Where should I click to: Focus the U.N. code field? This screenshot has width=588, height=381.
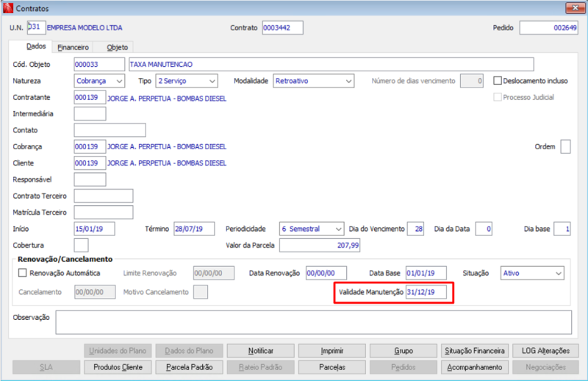36,27
